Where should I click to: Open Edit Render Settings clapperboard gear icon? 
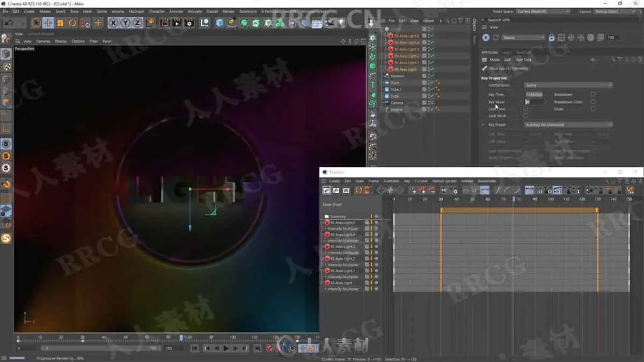(x=189, y=23)
